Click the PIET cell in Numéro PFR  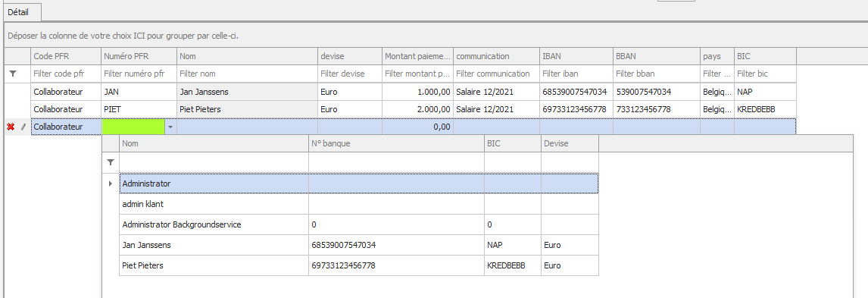tap(139, 110)
